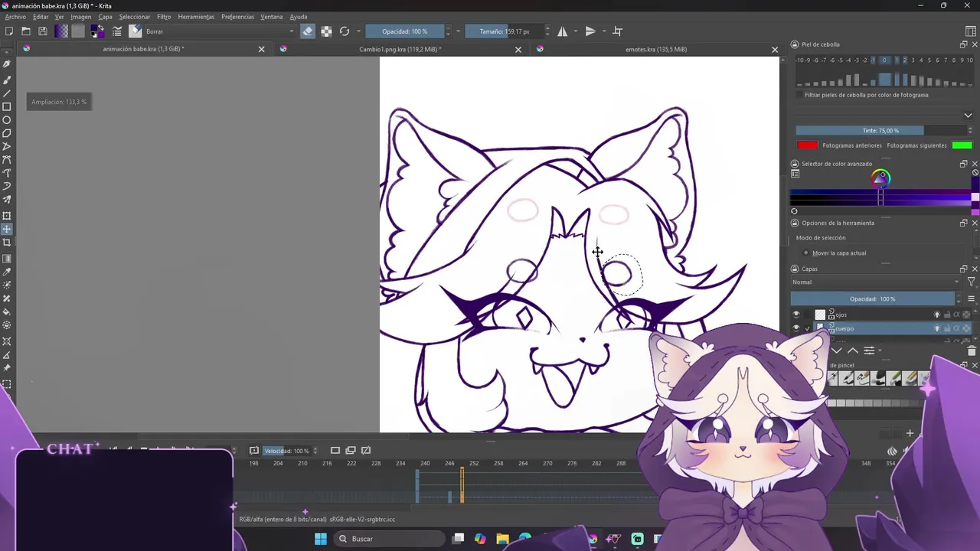Hide the cuerpo layer with its eye icon
The width and height of the screenshot is (980, 551).
pyautogui.click(x=796, y=328)
